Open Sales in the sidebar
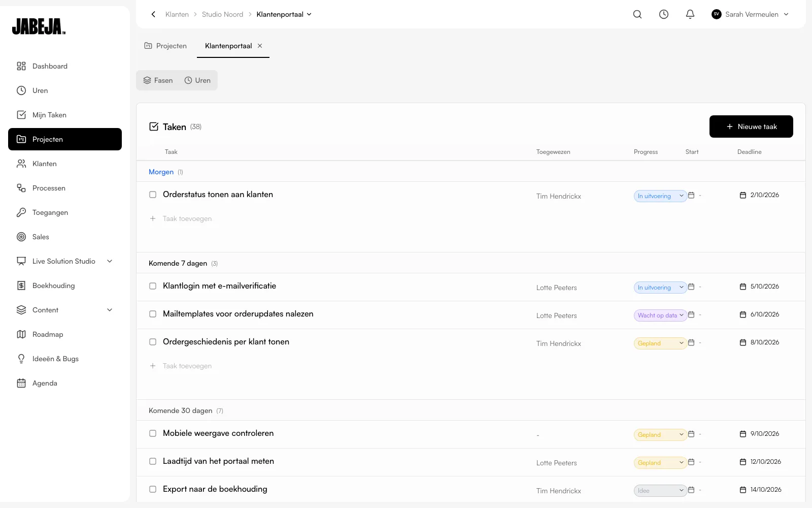The height and width of the screenshot is (508, 812). 65,237
